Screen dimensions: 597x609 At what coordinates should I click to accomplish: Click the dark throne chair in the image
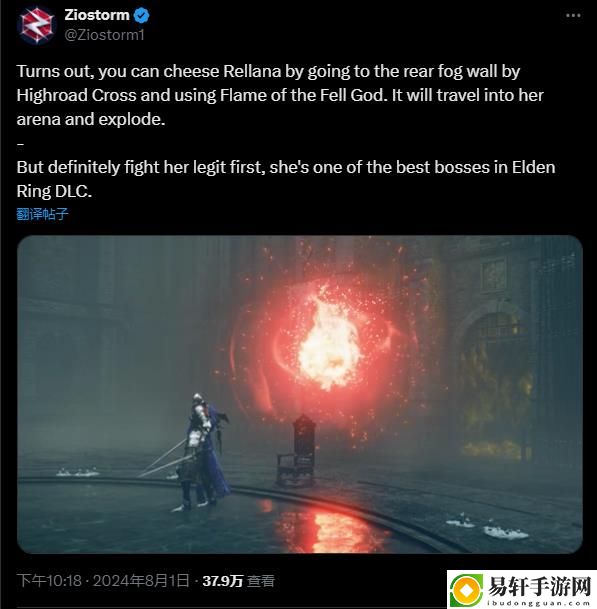297,451
